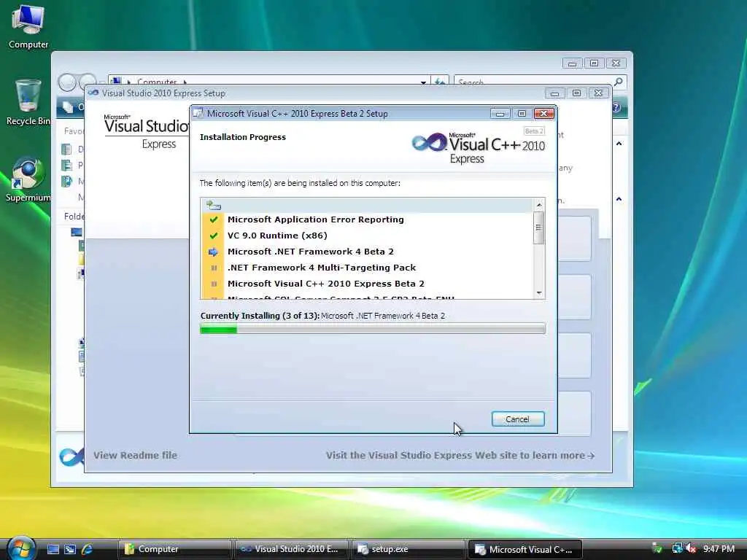The height and width of the screenshot is (560, 747).
Task: Switch to Computer taskbar button
Action: [174, 549]
